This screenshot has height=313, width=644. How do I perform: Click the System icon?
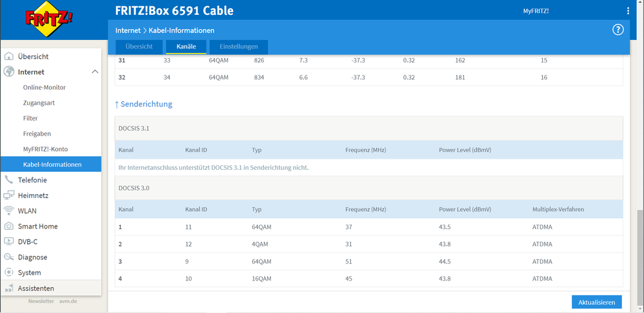9,272
